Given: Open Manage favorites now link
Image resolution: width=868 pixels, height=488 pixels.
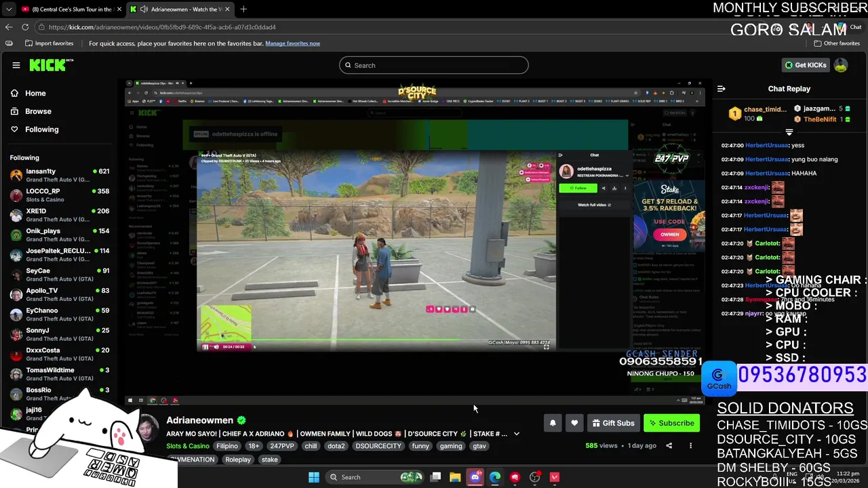Looking at the screenshot, I should click(x=292, y=43).
